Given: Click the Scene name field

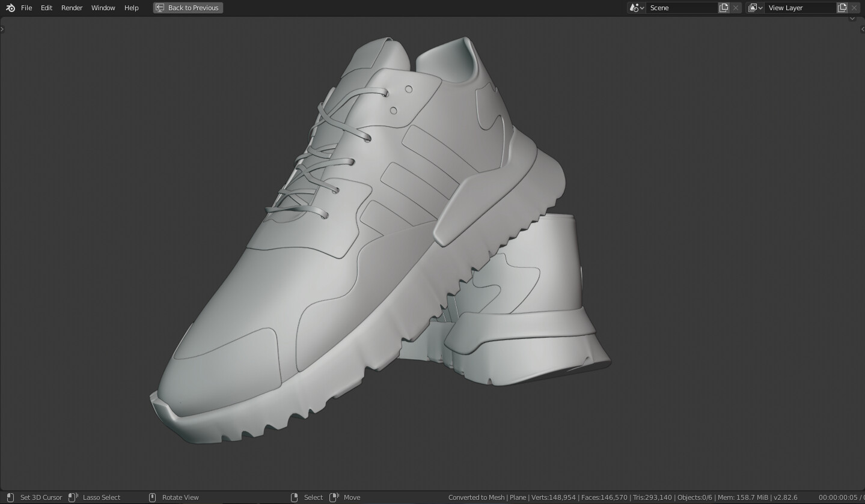Looking at the screenshot, I should (682, 8).
